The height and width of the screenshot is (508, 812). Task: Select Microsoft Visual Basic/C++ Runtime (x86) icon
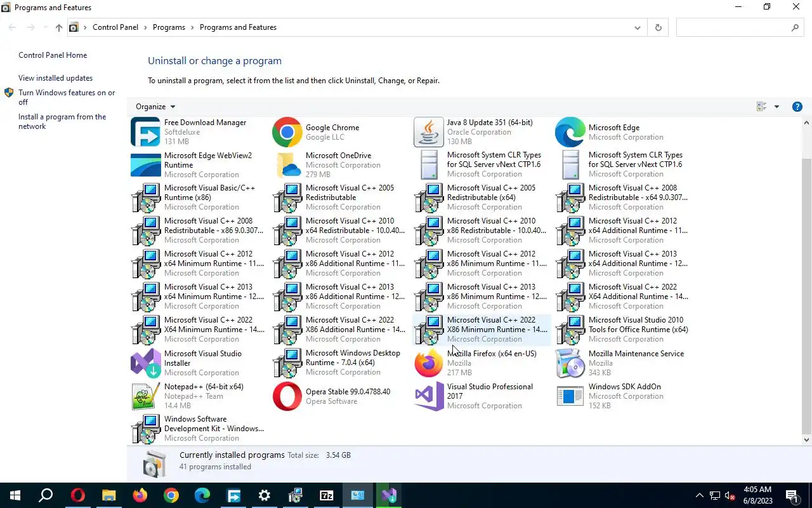click(x=145, y=198)
